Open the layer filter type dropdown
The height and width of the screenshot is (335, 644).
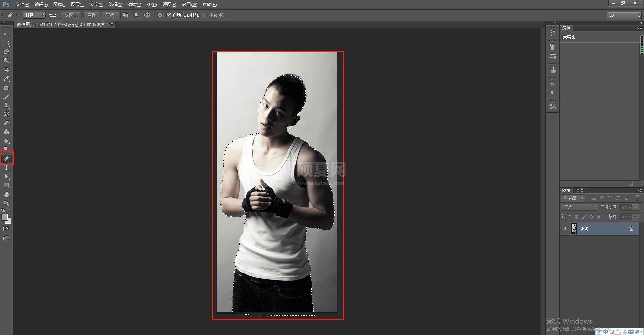(x=574, y=198)
